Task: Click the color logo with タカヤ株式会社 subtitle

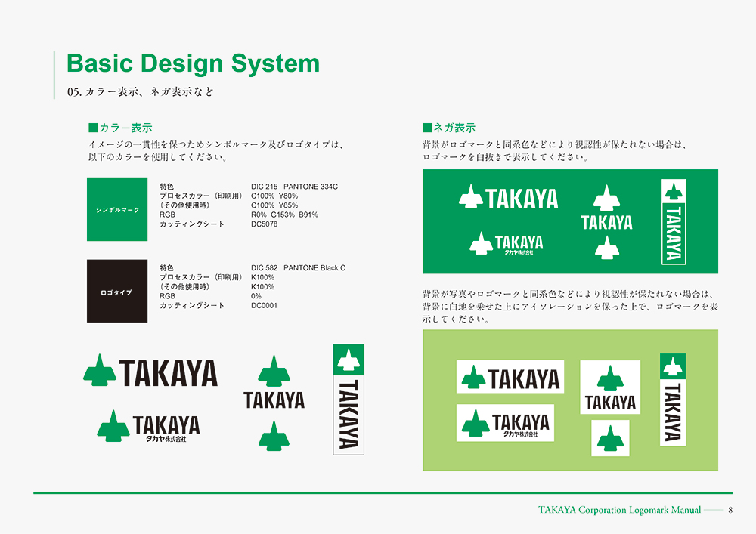Action: click(x=148, y=426)
